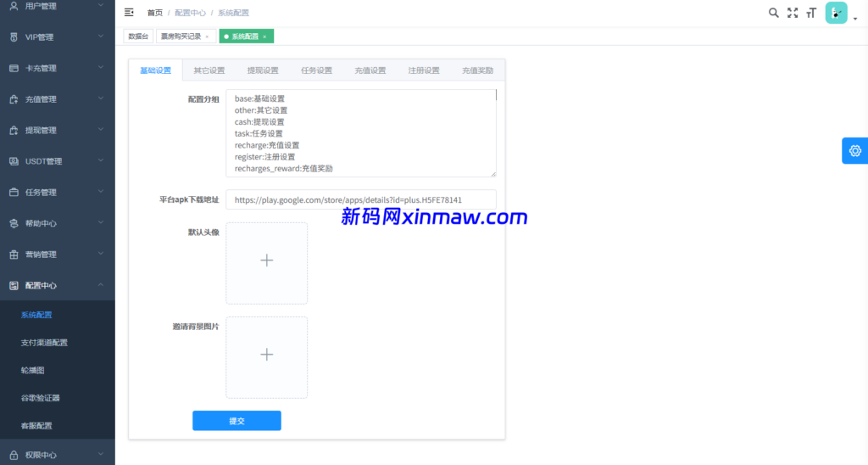868x465 pixels.
Task: Click the 卡充管理 card icon
Action: pyautogui.click(x=14, y=68)
